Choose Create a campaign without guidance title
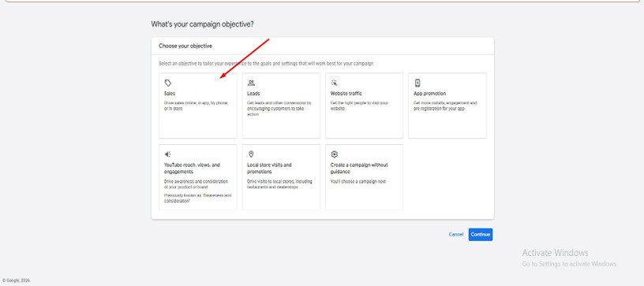 click(x=359, y=169)
